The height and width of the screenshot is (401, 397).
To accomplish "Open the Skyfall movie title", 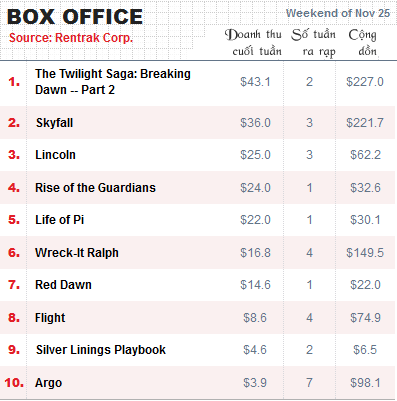I will (x=54, y=123).
